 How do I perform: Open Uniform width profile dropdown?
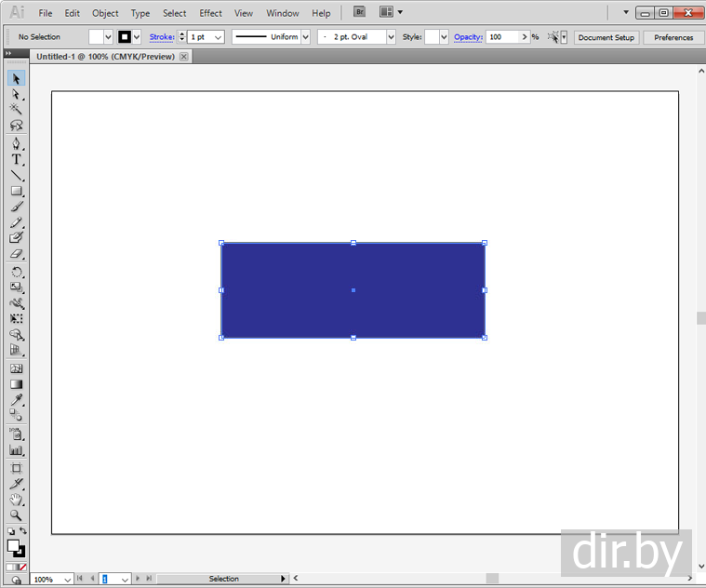(306, 37)
